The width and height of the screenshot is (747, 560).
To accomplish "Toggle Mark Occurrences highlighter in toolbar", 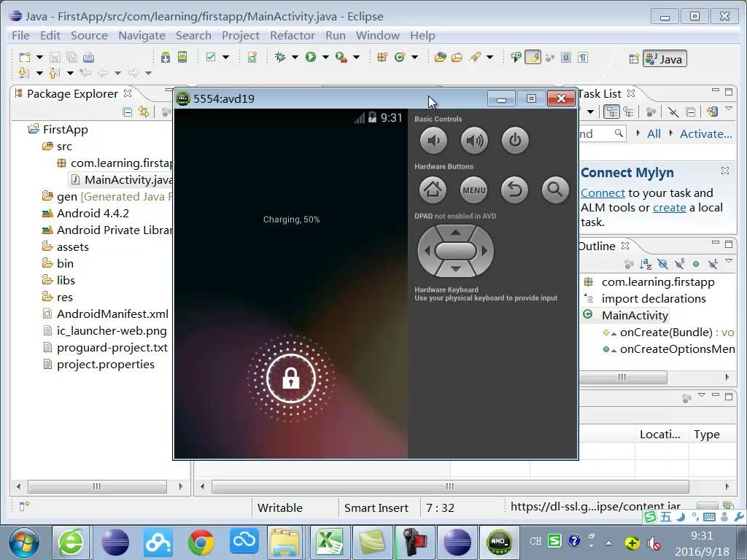I will [x=533, y=58].
